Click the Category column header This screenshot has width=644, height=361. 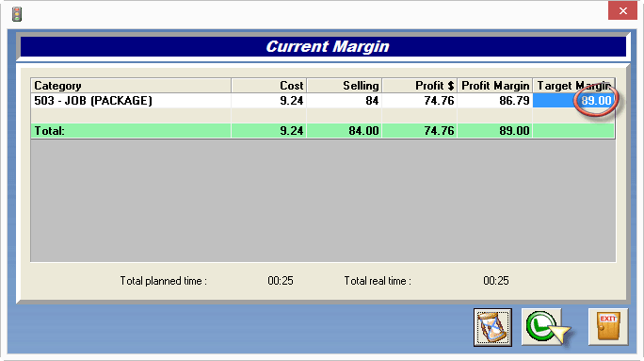click(x=131, y=86)
